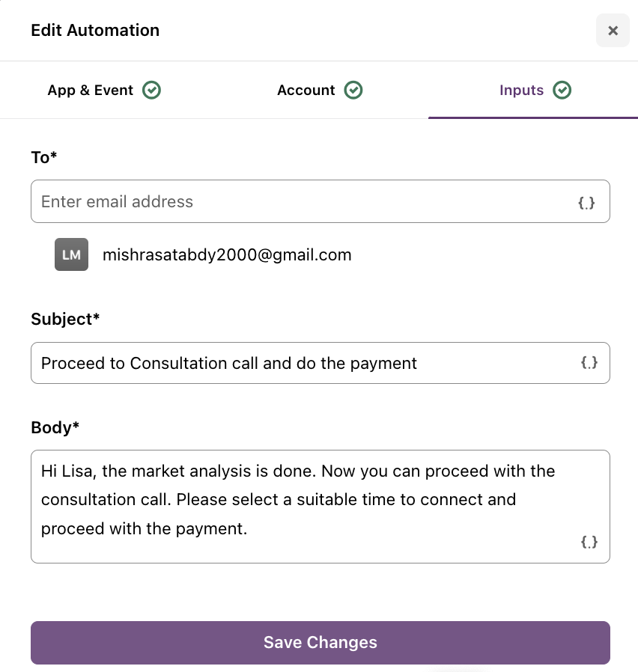Click the Edit Automation title

(x=95, y=31)
